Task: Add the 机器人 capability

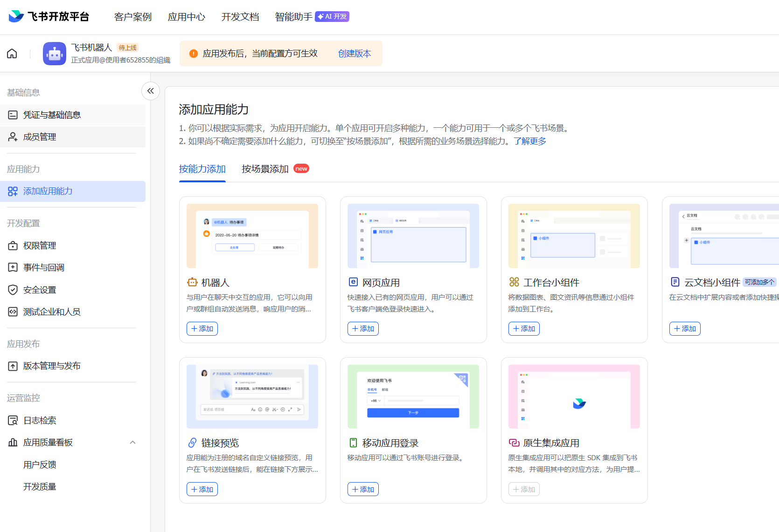Action: [x=202, y=329]
